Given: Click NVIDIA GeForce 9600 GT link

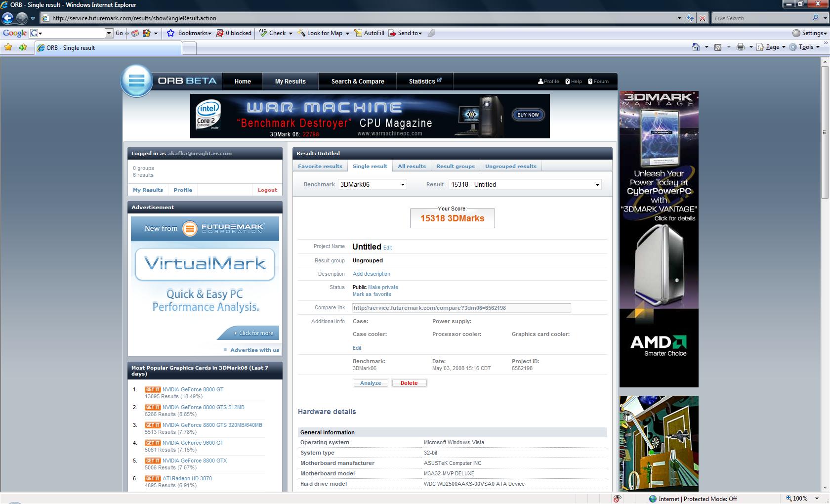Looking at the screenshot, I should point(193,443).
